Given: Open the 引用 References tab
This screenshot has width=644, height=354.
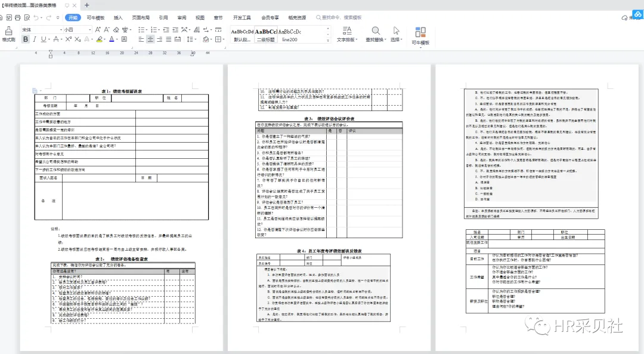Looking at the screenshot, I should point(163,18).
